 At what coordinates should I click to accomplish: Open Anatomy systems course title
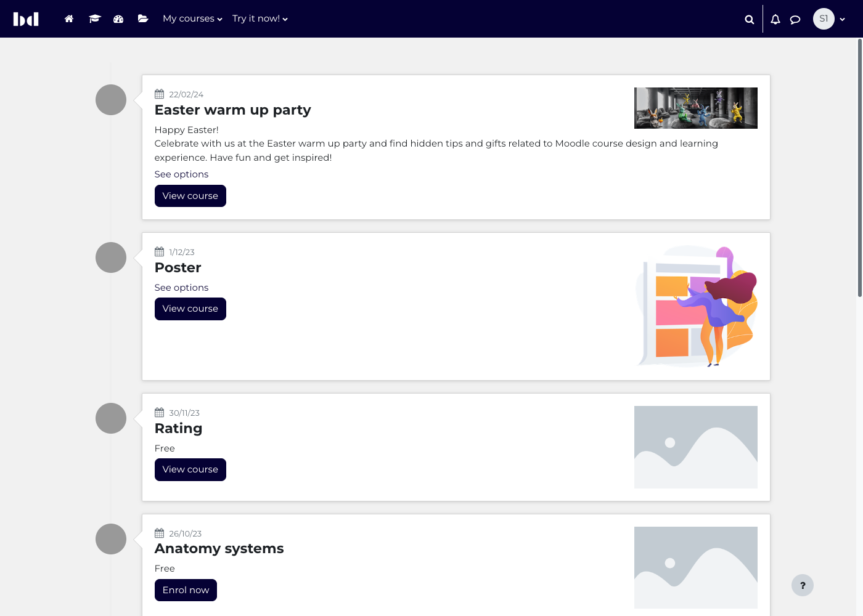click(x=219, y=549)
